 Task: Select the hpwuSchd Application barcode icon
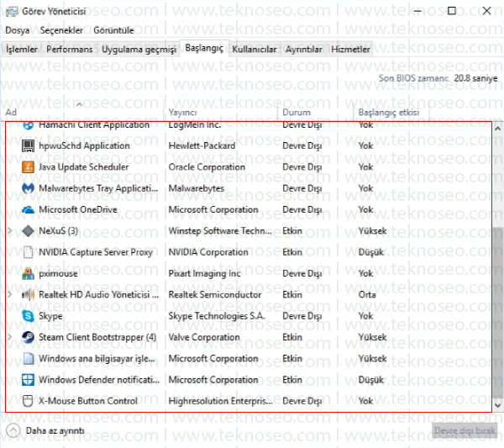(28, 145)
